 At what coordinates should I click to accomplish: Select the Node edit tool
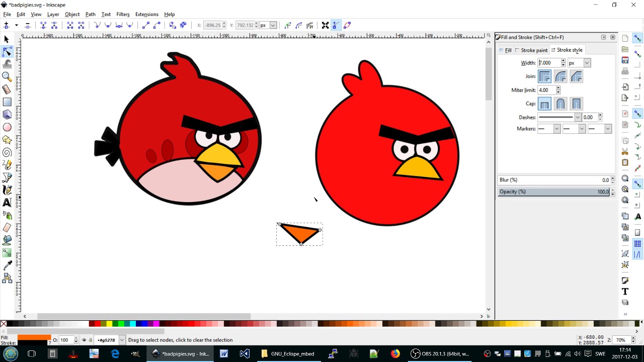click(x=7, y=52)
